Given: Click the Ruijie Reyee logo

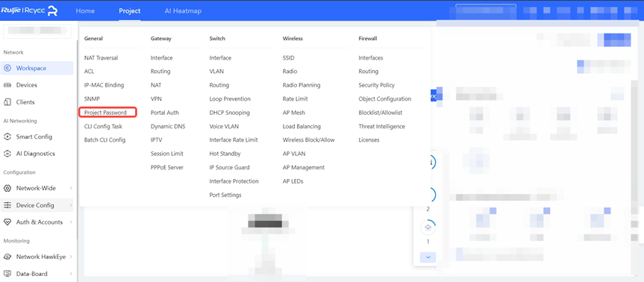Looking at the screenshot, I should [x=29, y=11].
